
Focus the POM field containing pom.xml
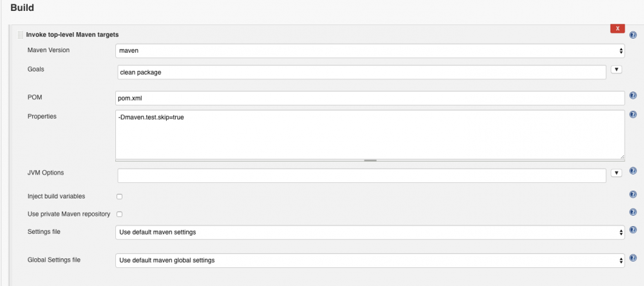coord(370,98)
